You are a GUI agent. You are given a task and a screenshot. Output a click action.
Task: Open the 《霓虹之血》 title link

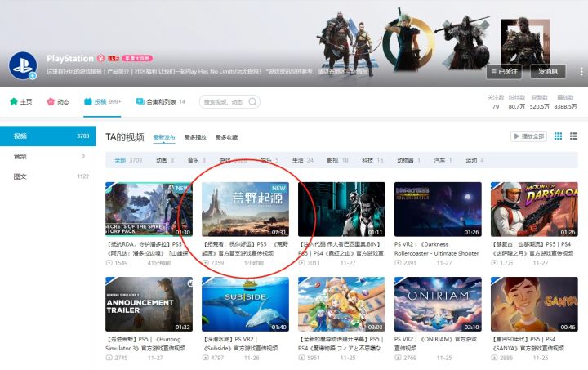click(341, 248)
